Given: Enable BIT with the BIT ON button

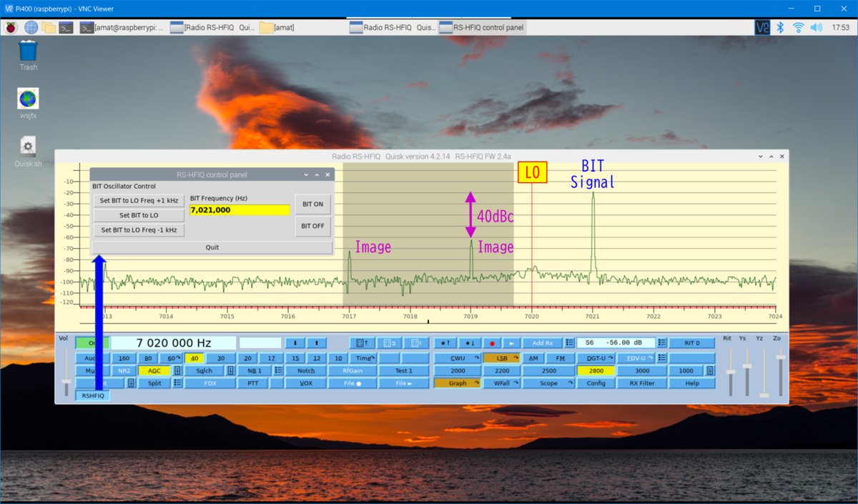Looking at the screenshot, I should (312, 204).
